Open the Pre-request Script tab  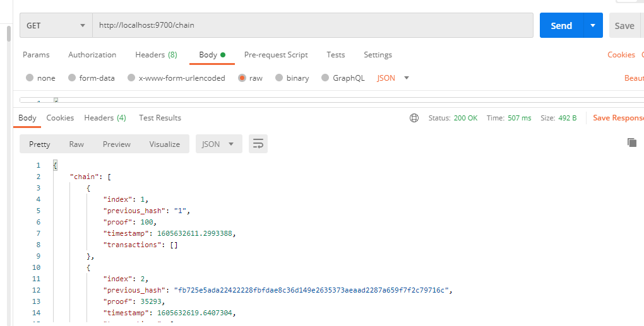pos(276,55)
